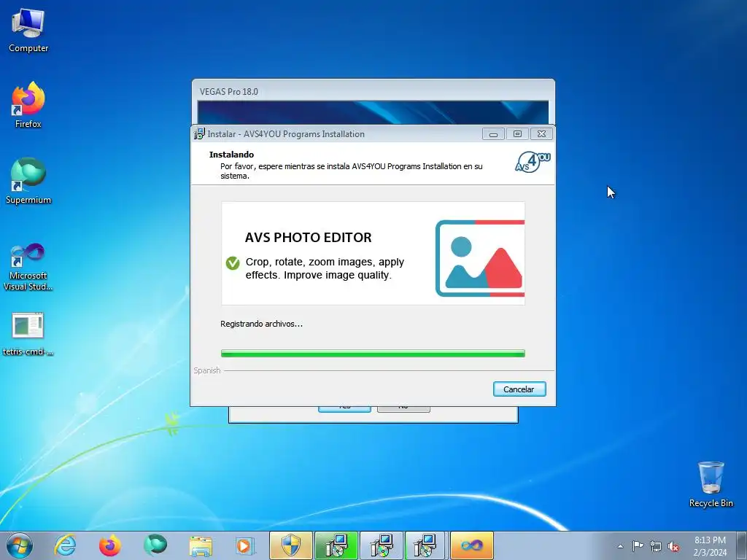Open the network tray icon
The height and width of the screenshot is (560, 747).
point(656,546)
